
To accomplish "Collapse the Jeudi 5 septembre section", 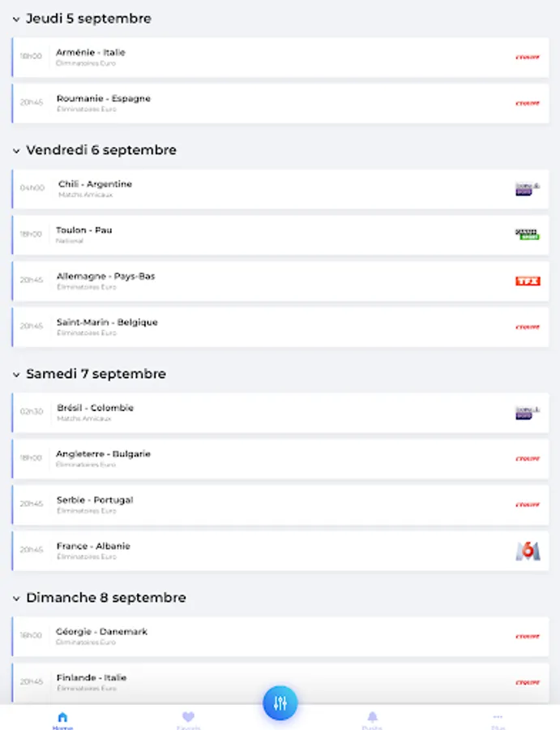I will click(16, 19).
